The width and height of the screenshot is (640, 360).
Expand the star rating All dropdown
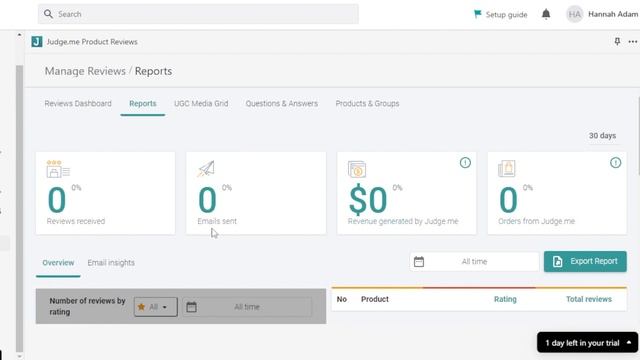[156, 307]
